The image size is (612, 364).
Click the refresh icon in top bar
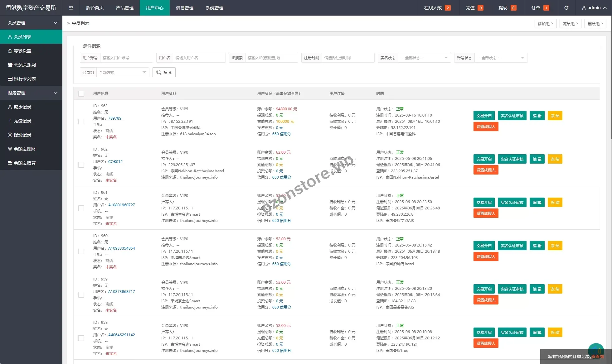pos(566,8)
